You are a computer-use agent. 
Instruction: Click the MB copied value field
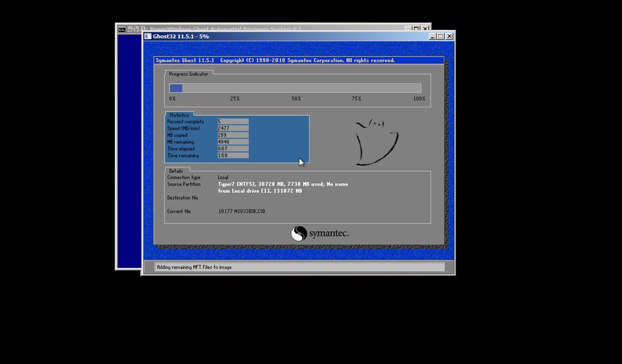[x=233, y=135]
